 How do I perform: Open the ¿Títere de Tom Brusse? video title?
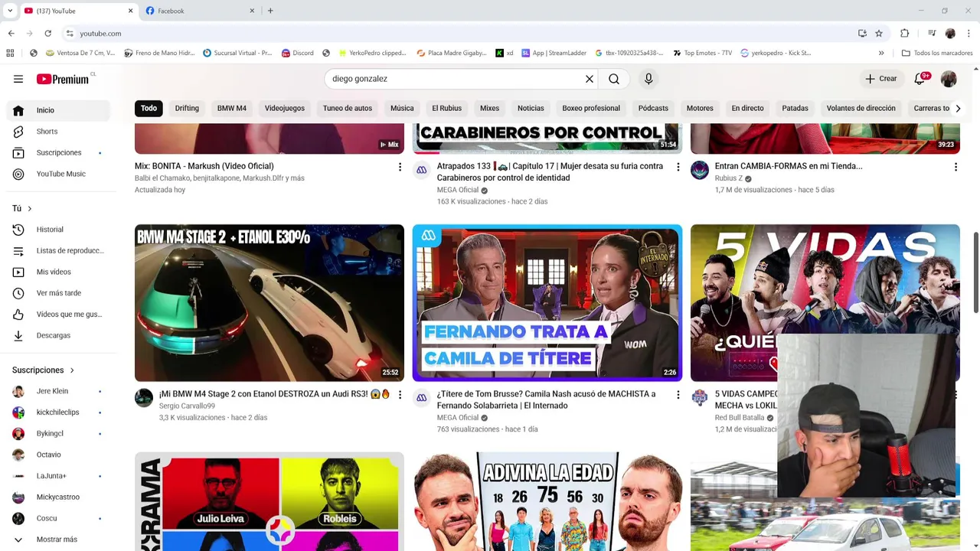[x=546, y=399]
